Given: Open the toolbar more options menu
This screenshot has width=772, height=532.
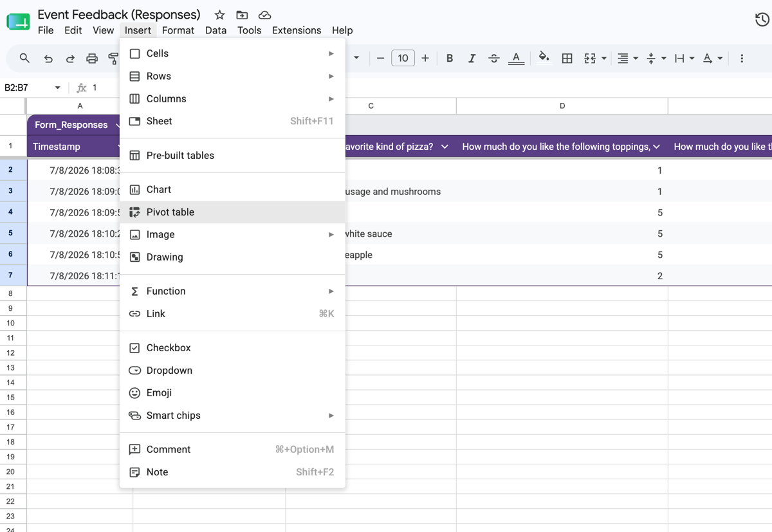Looking at the screenshot, I should click(x=742, y=59).
